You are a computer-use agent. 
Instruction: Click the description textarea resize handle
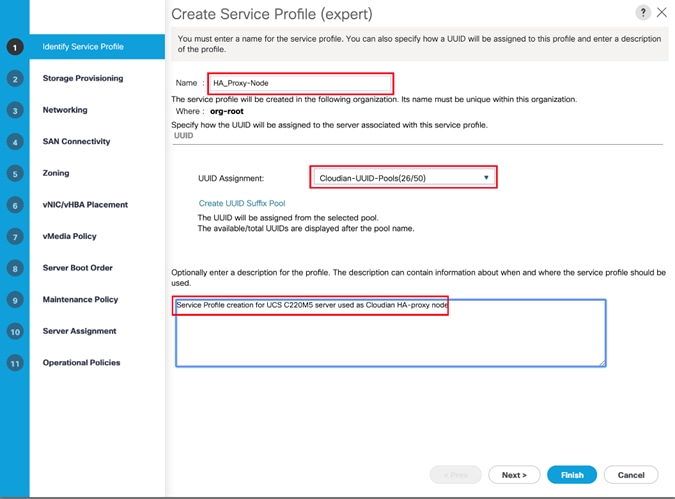coord(602,363)
